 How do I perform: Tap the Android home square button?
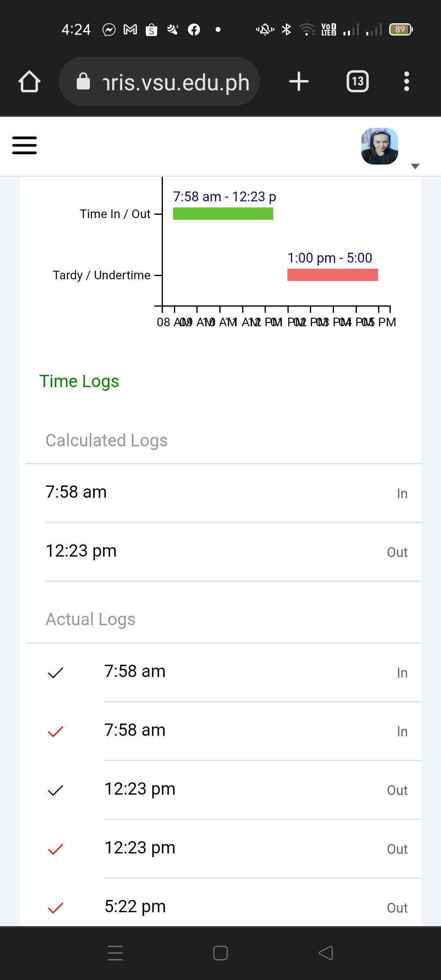click(220, 953)
